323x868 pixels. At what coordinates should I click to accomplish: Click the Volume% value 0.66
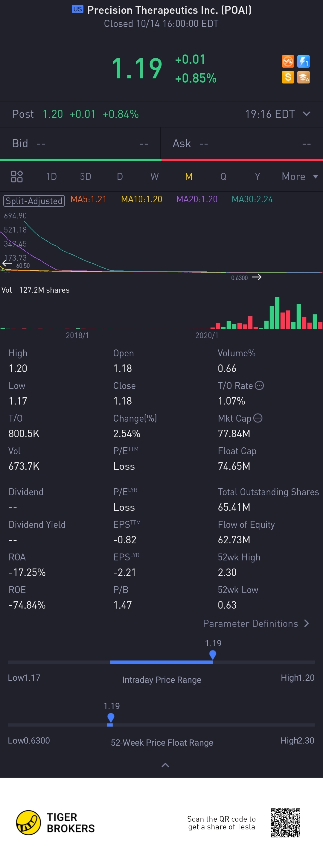[227, 368]
